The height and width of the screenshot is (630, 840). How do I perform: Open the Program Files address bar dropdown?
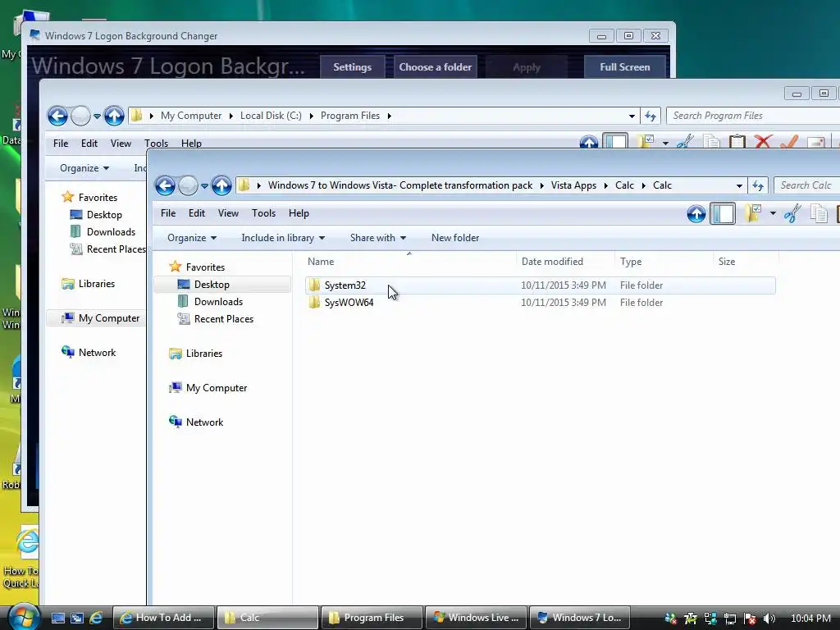(632, 116)
